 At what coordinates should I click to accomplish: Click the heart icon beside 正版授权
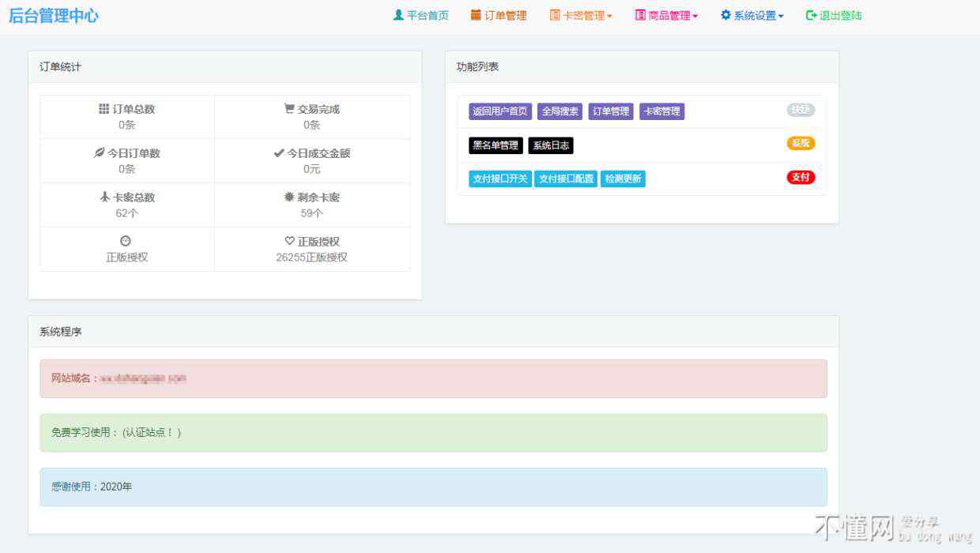click(289, 241)
